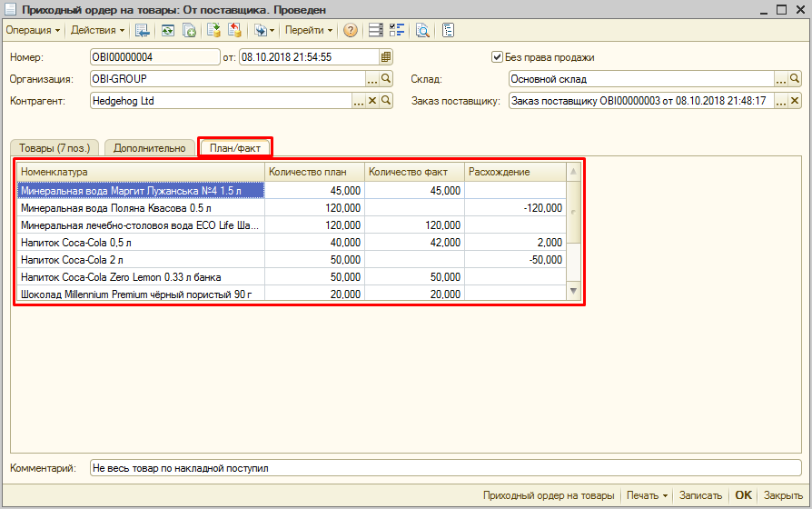
Task: Click the Расхождение column header
Action: pyautogui.click(x=515, y=172)
